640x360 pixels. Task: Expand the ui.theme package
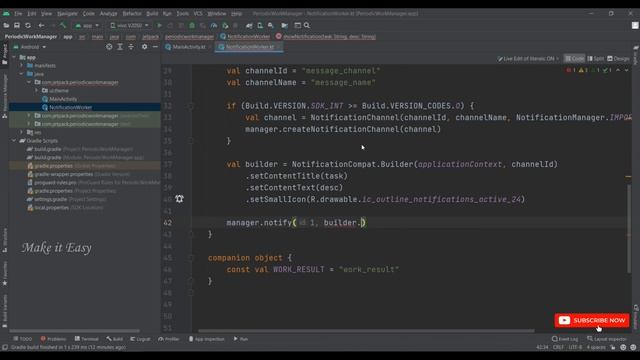click(x=36, y=91)
